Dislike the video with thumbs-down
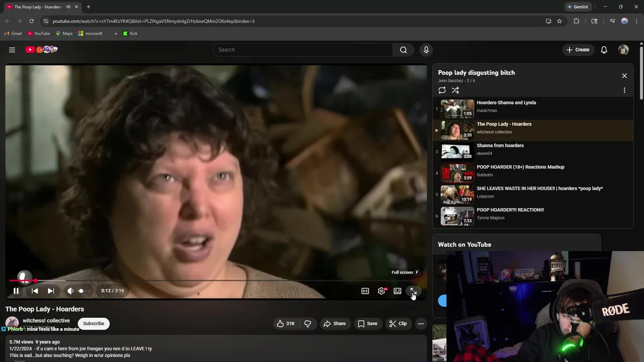The width and height of the screenshot is (644, 362). click(308, 324)
